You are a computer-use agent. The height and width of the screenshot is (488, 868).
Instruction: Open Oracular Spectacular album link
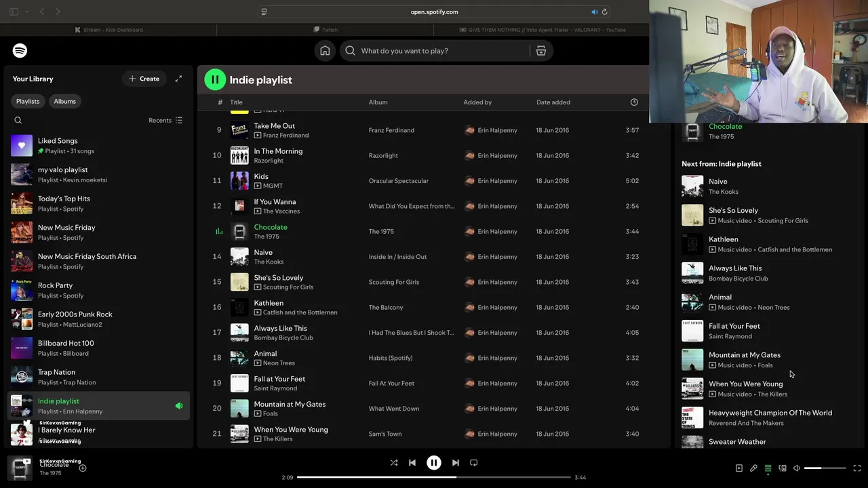398,181
